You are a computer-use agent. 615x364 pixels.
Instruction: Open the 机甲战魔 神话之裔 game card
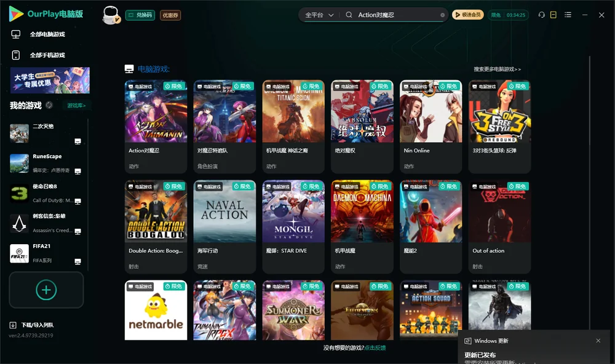[293, 126]
